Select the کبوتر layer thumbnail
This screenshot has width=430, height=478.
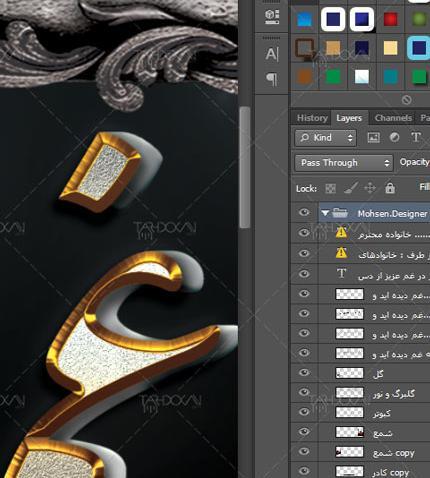coord(349,412)
